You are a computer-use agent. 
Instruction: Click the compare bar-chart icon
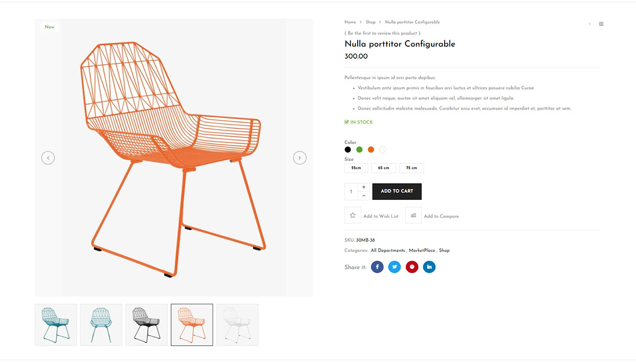pos(413,215)
